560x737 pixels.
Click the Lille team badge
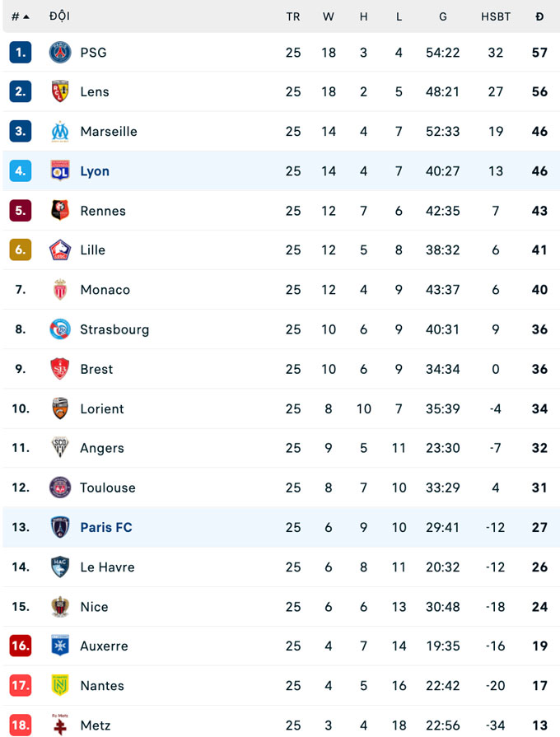60,250
